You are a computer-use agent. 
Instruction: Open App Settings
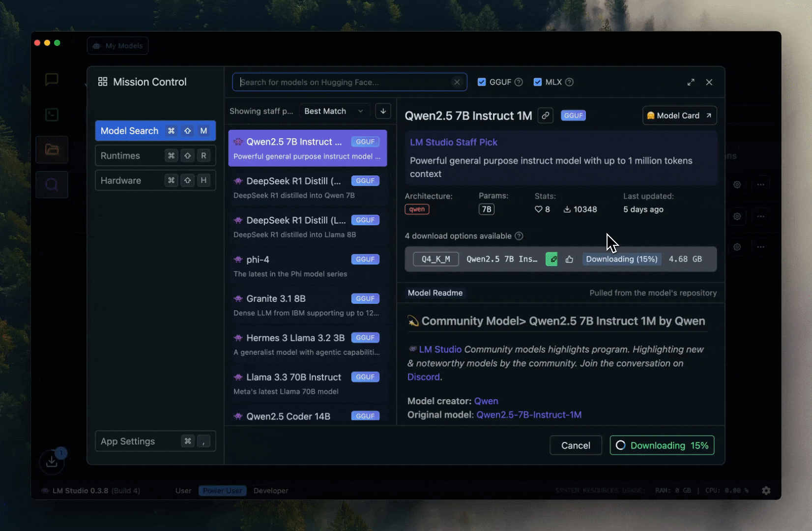[155, 441]
